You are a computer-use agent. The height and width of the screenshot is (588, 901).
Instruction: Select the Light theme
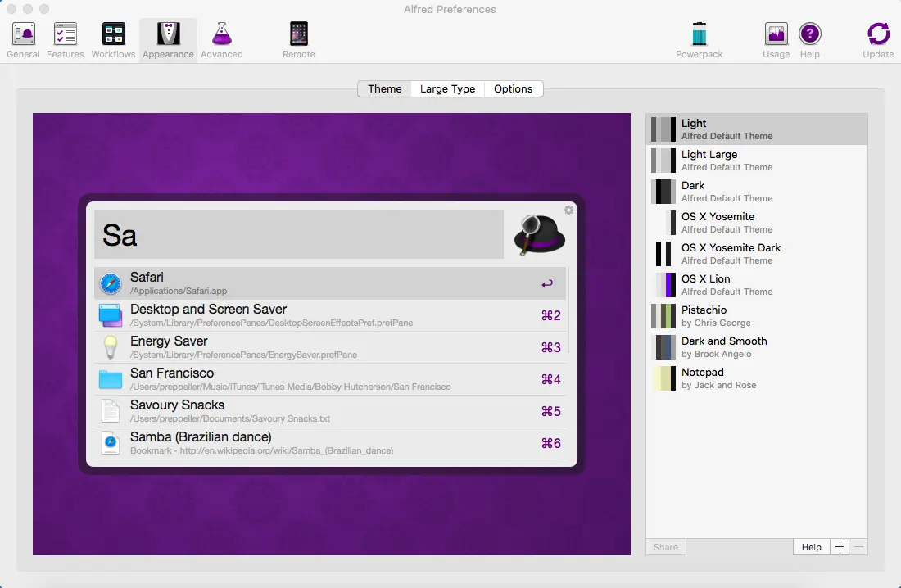click(757, 129)
